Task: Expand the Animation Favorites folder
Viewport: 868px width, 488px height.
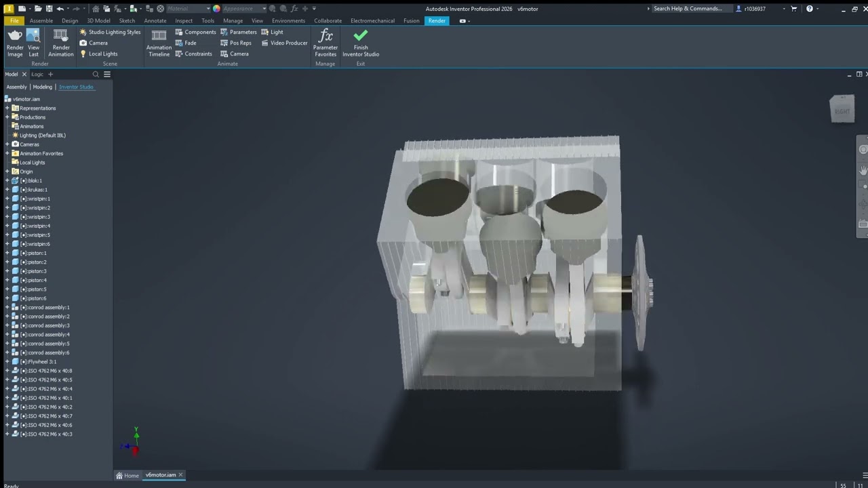Action: coord(7,153)
